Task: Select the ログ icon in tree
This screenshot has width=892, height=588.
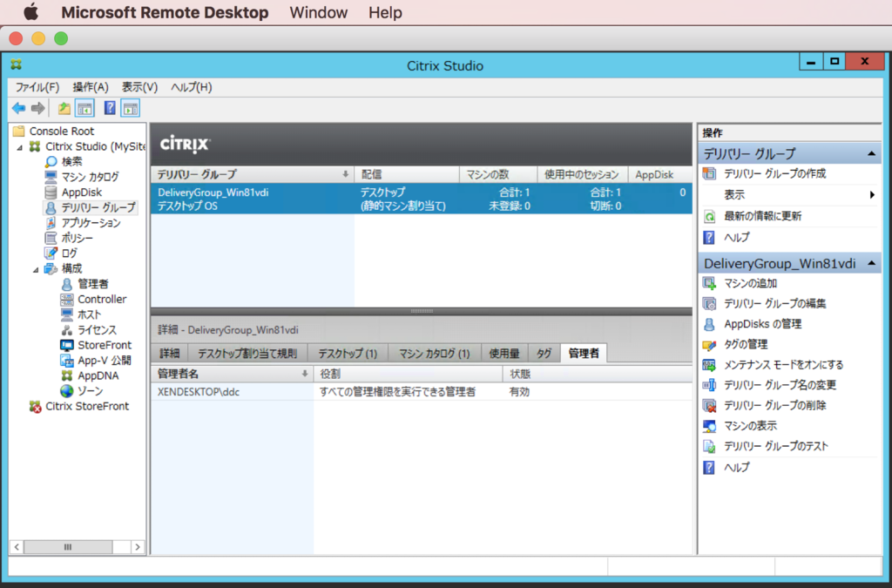Action: (x=51, y=253)
